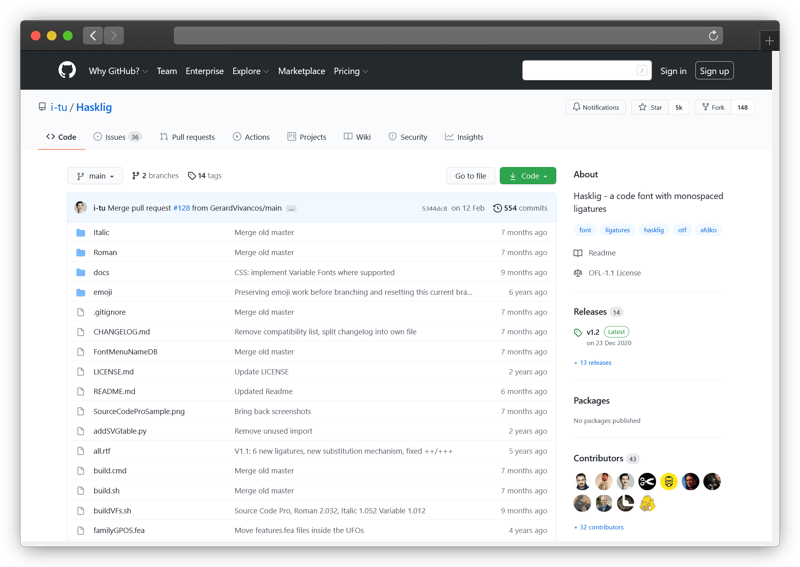Go back using the browser back arrow
The image size is (800, 567).
pyautogui.click(x=93, y=35)
